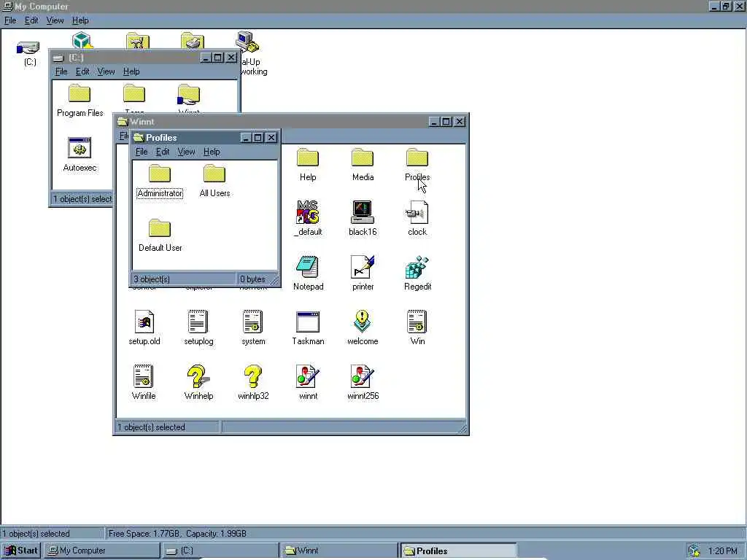Open View menu in Profiles window
Viewport: 747px width, 560px height.
click(186, 152)
